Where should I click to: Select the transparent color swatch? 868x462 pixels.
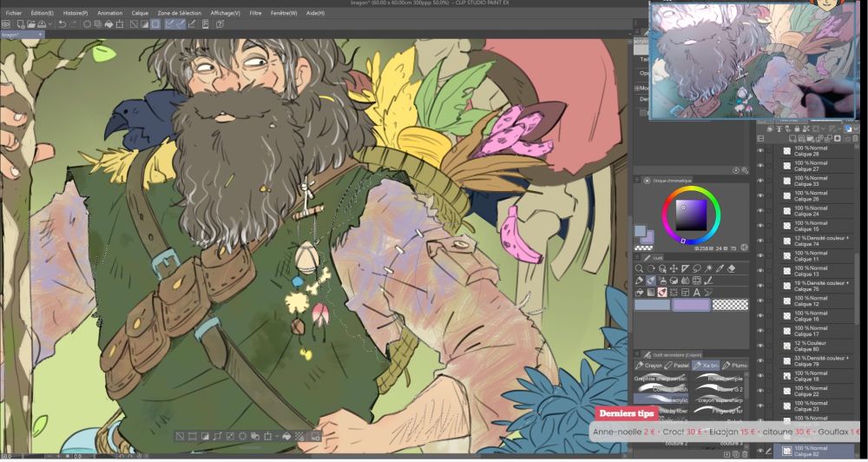tap(730, 305)
